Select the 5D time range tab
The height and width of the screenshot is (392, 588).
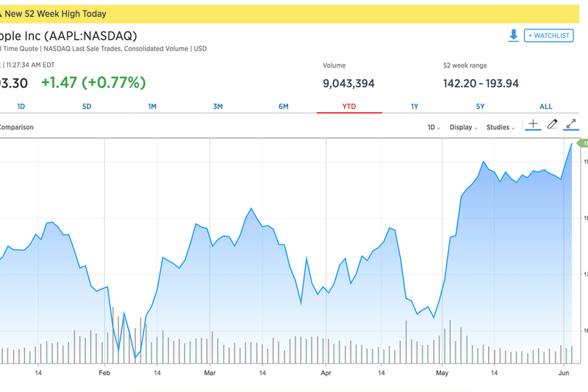[x=87, y=106]
